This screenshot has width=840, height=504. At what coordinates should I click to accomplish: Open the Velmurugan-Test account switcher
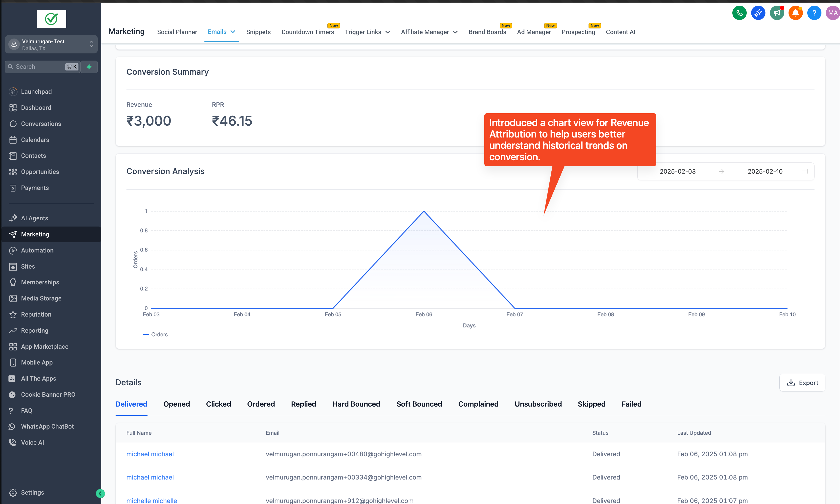51,45
